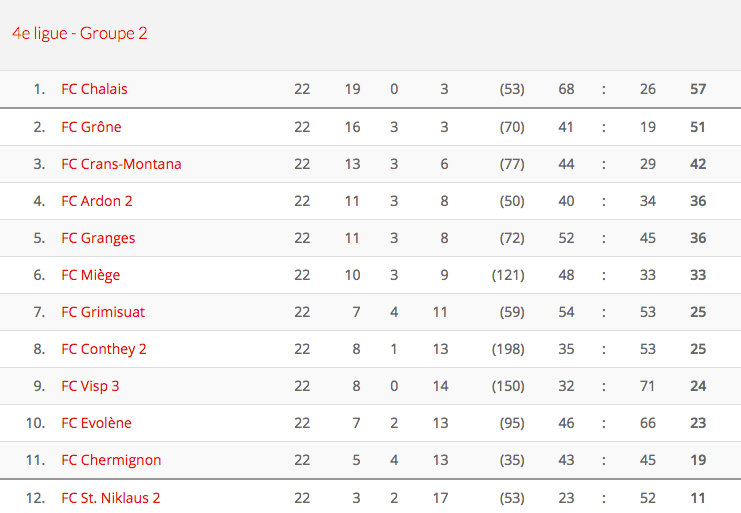Open the FC St. Niklaus 2 link
741x513 pixels.
(111, 498)
